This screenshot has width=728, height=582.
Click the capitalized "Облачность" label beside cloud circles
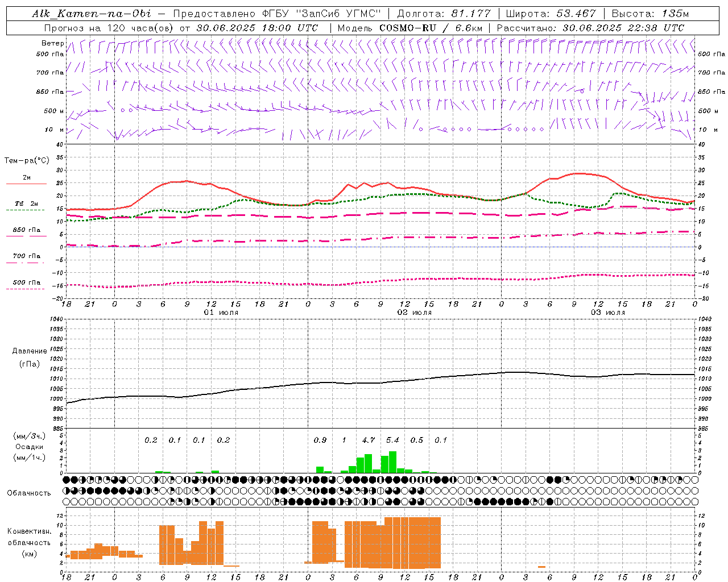point(29,493)
